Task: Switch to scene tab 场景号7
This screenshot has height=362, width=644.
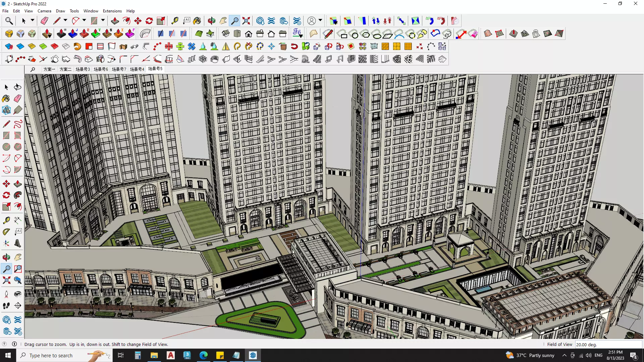Action: 119,69
